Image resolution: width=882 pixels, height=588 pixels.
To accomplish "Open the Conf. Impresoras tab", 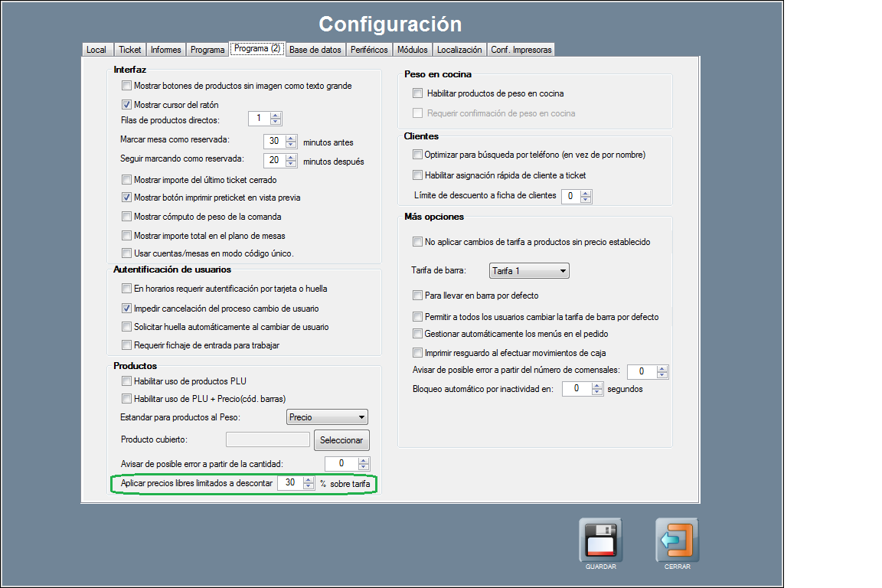I will click(x=521, y=50).
